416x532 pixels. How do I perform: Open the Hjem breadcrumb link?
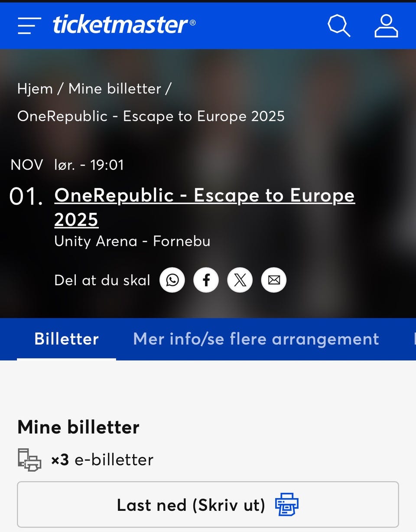[34, 89]
